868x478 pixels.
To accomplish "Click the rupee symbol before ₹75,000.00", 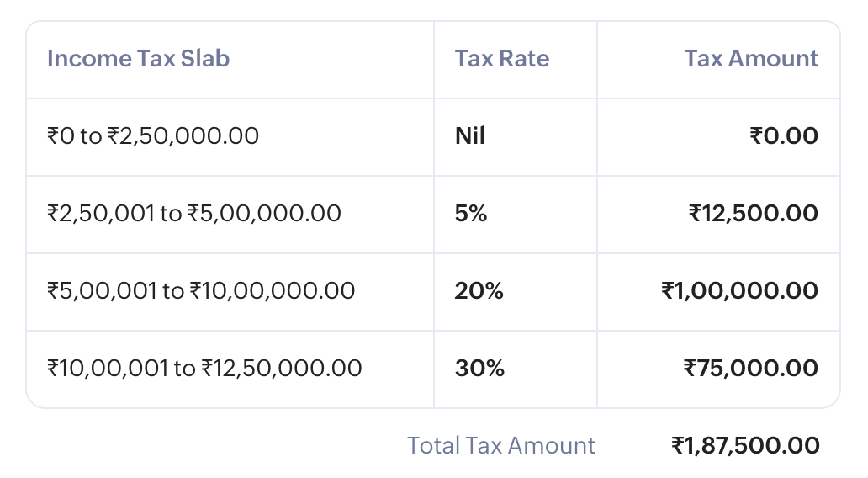I will (690, 369).
